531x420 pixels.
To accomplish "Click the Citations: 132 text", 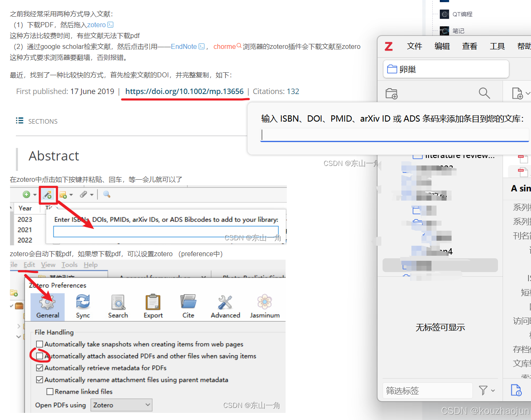I will tap(276, 91).
